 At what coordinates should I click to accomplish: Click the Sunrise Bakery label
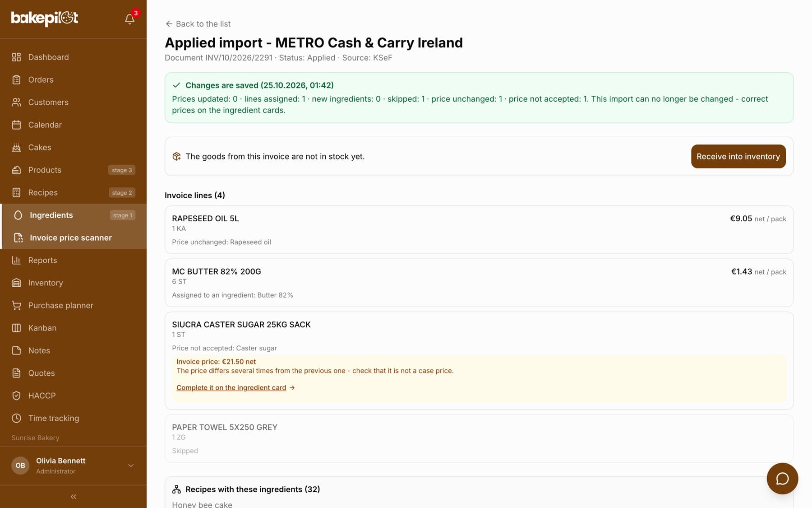coord(35,438)
